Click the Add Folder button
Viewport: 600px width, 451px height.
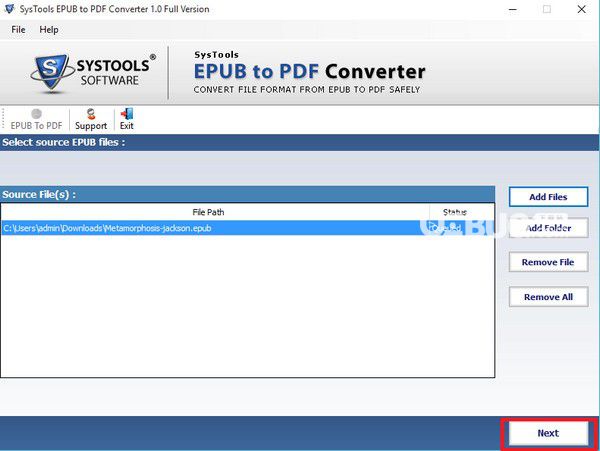tap(548, 228)
